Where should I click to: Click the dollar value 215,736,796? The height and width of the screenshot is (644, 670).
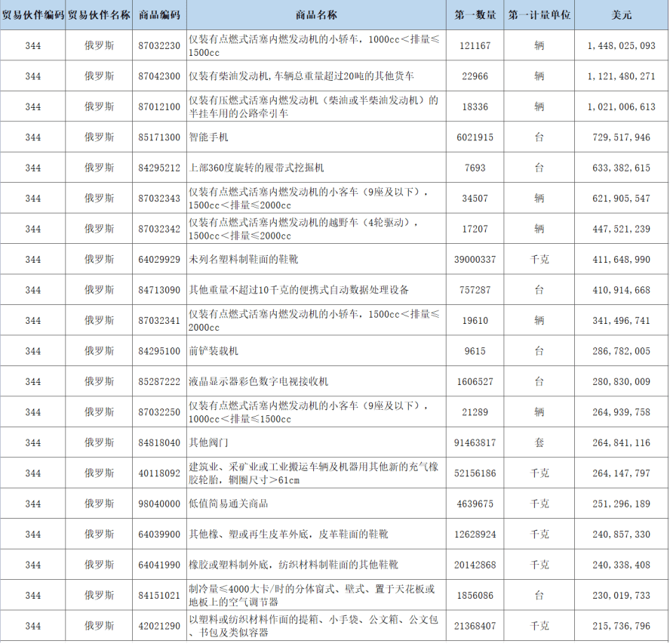click(621, 627)
